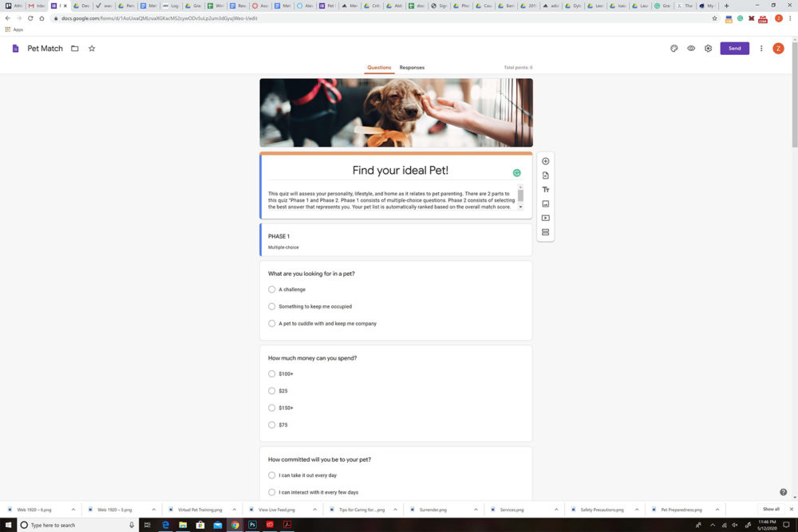Click the Send button
Screen dimensions: 798x532
point(734,49)
